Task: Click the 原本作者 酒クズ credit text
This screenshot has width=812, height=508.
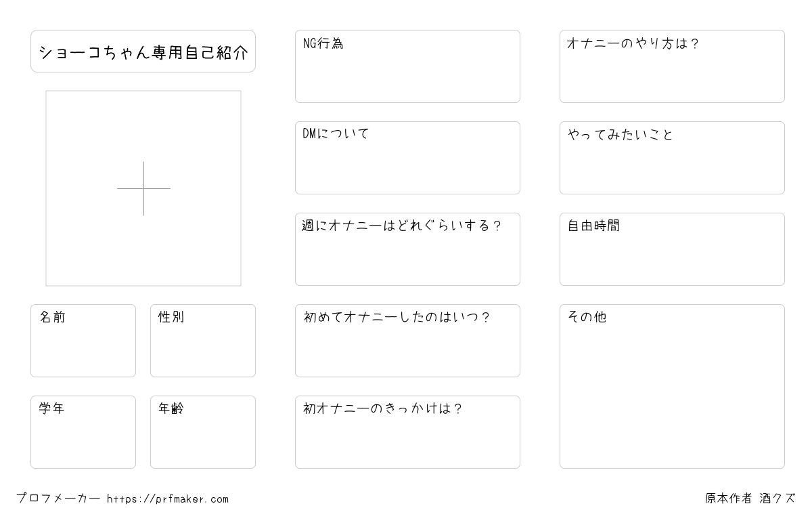Action: click(x=750, y=499)
